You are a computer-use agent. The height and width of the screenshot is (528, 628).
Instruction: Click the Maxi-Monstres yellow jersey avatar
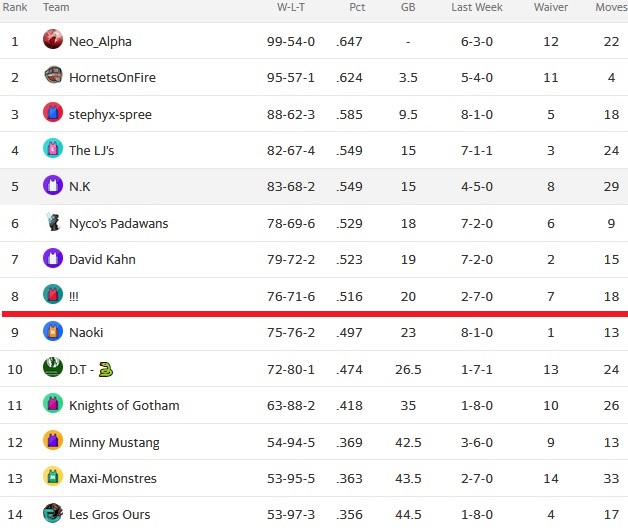click(x=53, y=477)
